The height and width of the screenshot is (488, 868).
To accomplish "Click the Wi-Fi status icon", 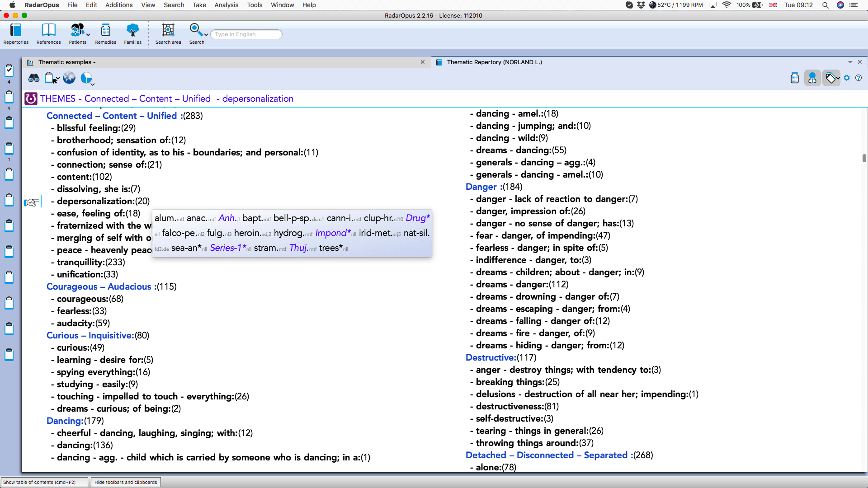I will pyautogui.click(x=727, y=5).
